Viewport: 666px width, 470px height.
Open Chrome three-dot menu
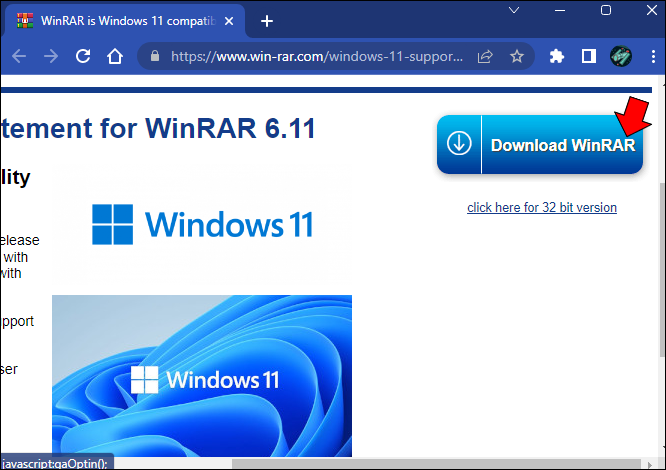[653, 56]
